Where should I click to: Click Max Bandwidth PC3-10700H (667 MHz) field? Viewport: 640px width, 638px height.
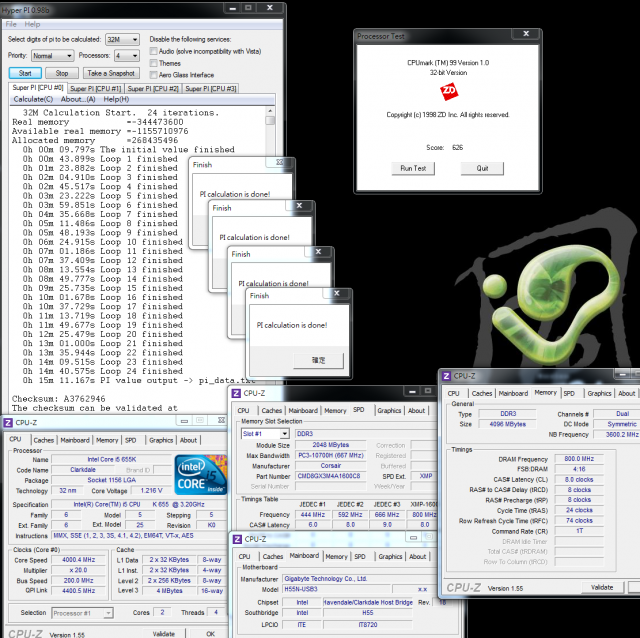330,455
